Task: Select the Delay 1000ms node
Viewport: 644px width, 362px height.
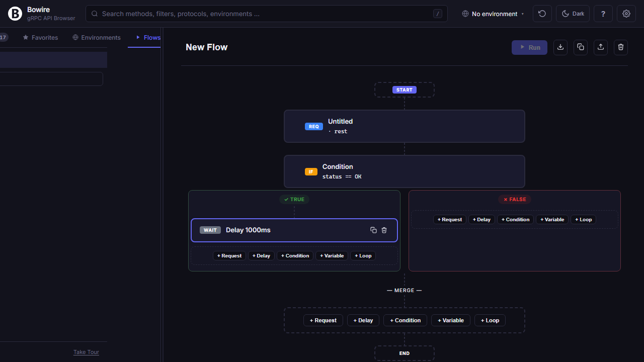Action: pos(294,230)
